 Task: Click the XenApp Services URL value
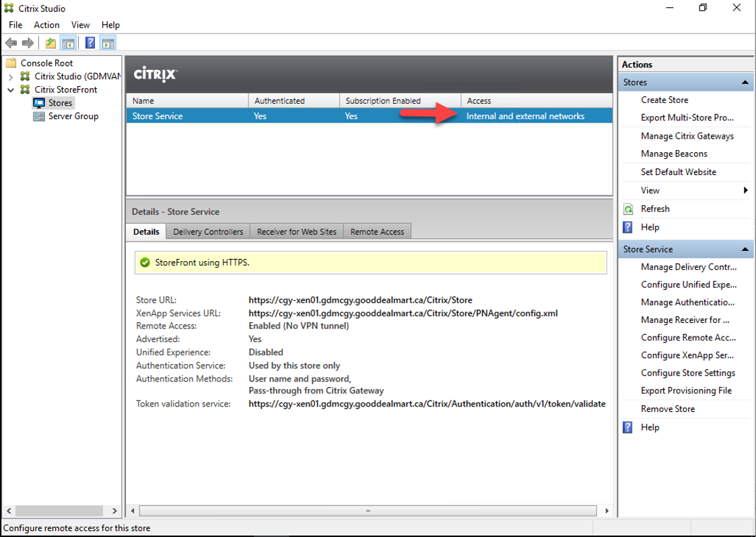(403, 314)
